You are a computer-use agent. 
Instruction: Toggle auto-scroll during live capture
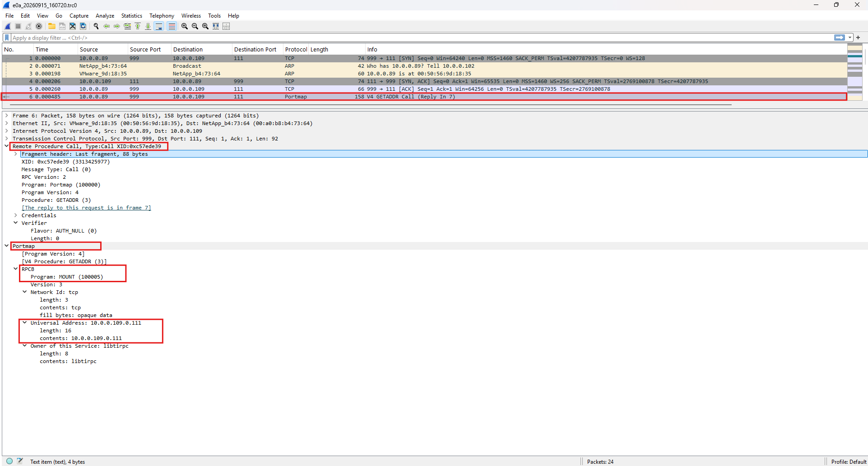click(159, 26)
